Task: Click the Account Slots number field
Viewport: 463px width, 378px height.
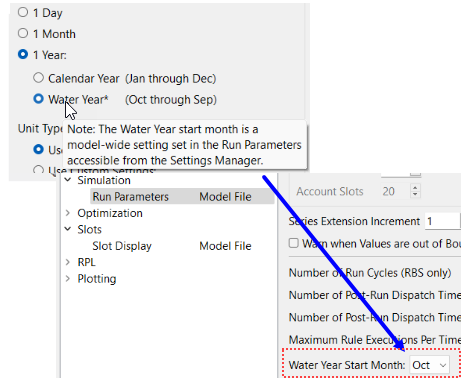Action: (396, 191)
